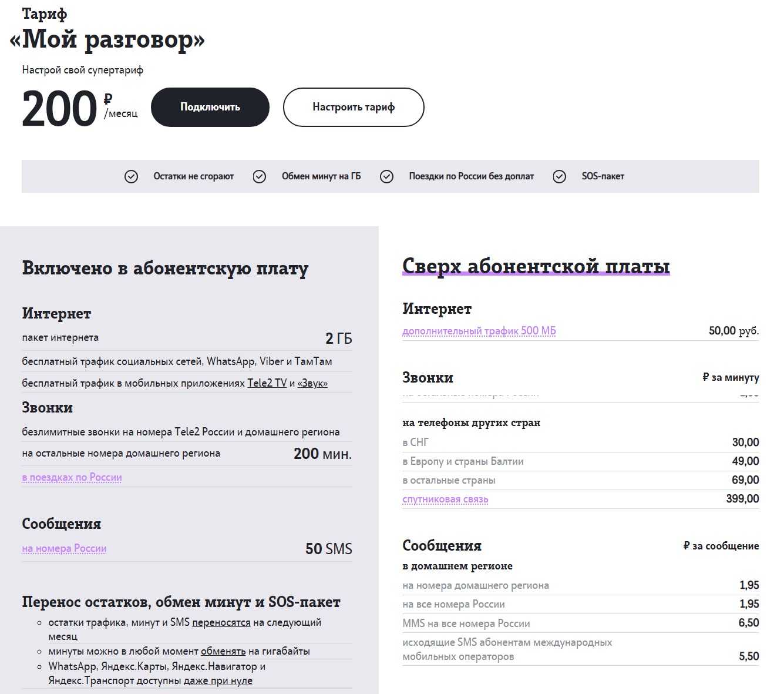Expand 'дополнительный трафик 500 МБ' info
784x694 pixels.
click(479, 331)
